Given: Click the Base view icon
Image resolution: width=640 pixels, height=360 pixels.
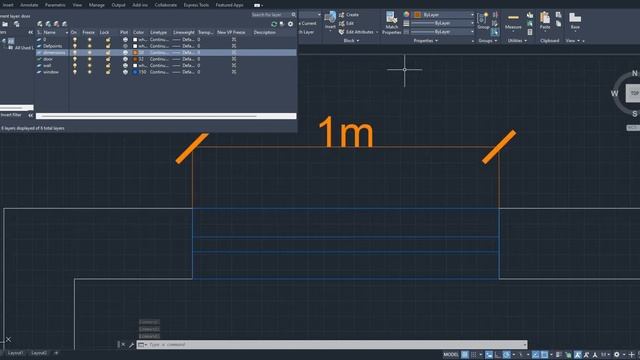Looking at the screenshot, I should (x=575, y=18).
